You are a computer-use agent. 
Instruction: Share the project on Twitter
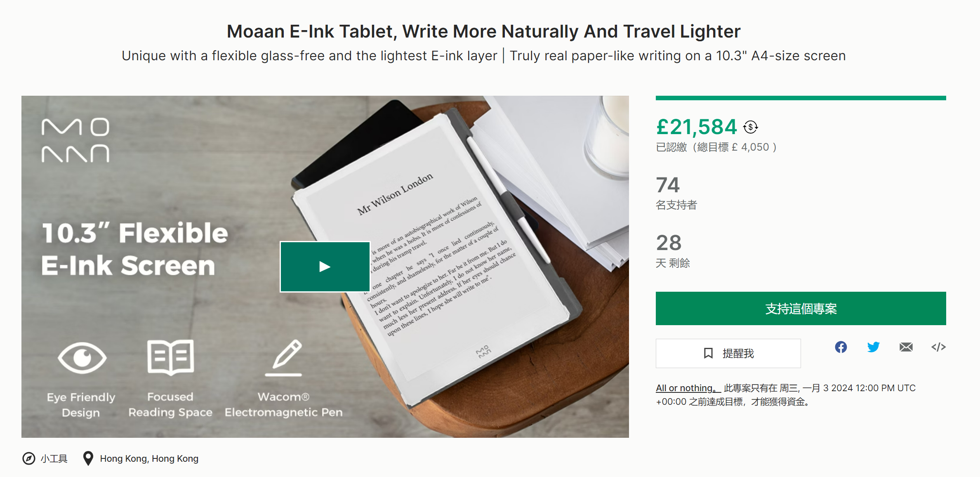[873, 347]
